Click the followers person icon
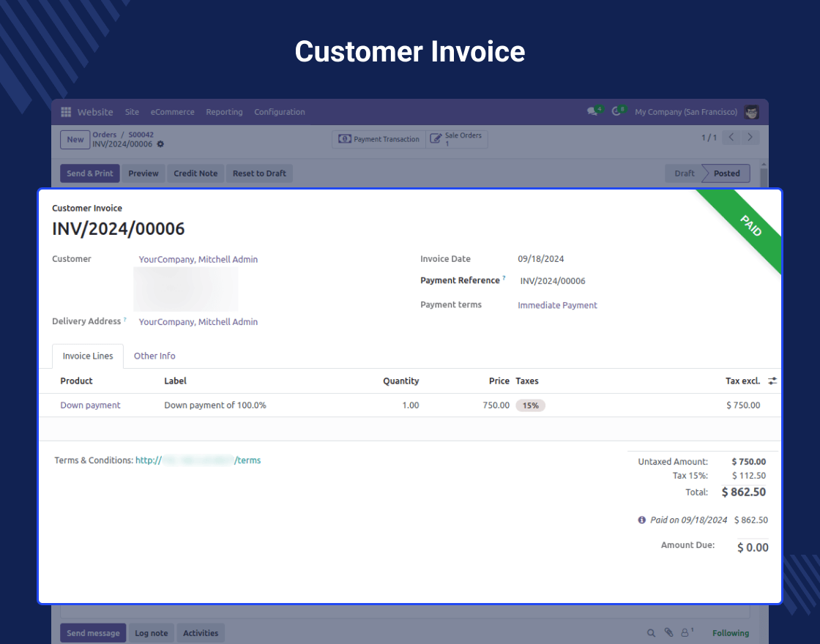Screen dimensions: 820x644 point(685,633)
